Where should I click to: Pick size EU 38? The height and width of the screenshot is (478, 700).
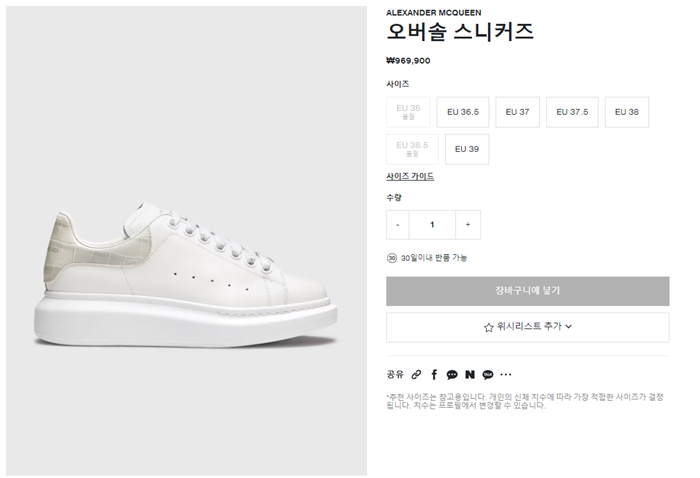[x=627, y=112]
